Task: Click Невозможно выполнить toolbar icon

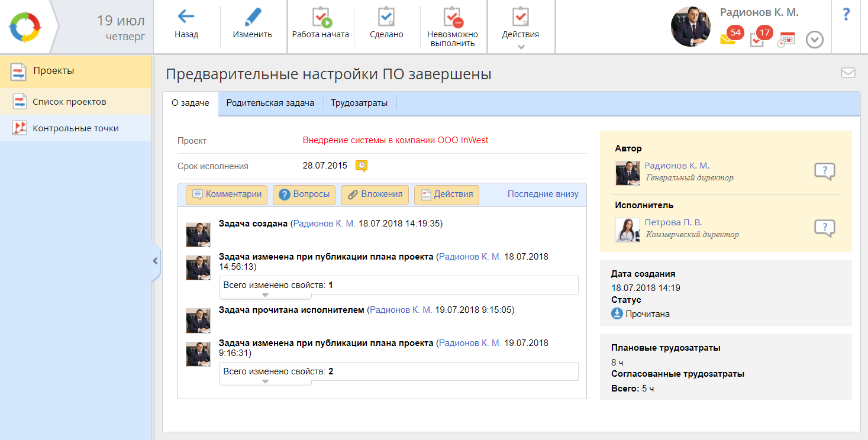Action: tap(453, 18)
